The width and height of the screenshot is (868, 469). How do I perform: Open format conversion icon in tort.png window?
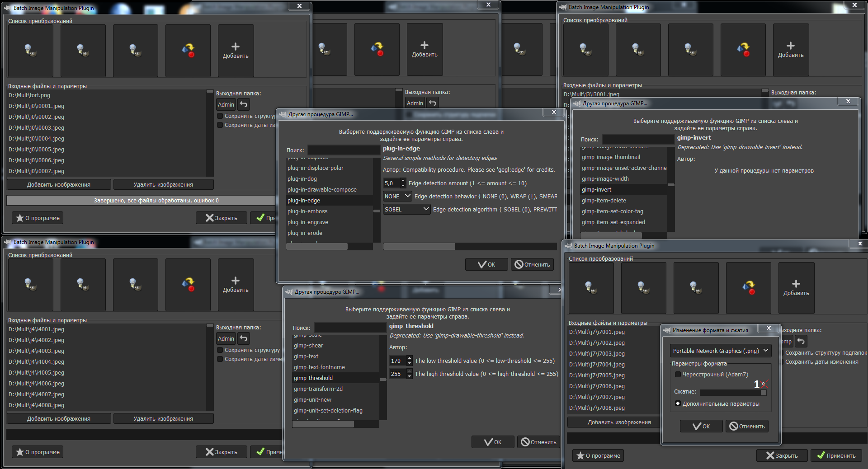(188, 51)
